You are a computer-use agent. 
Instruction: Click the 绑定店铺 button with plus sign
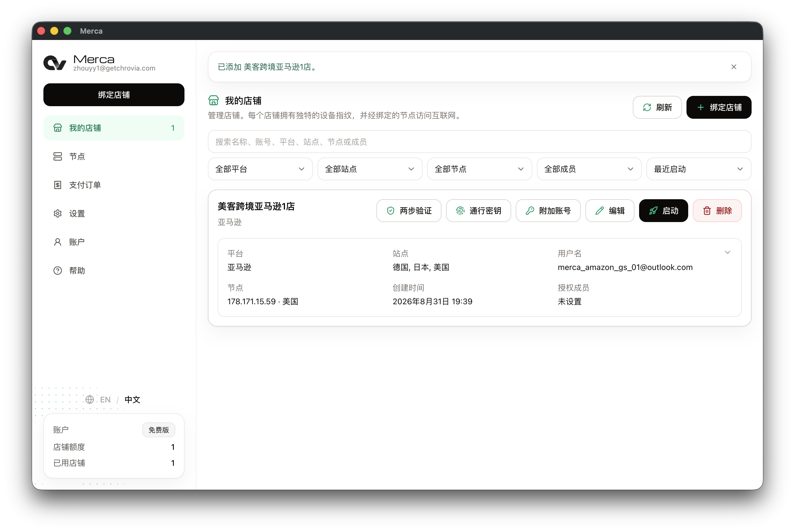[719, 107]
